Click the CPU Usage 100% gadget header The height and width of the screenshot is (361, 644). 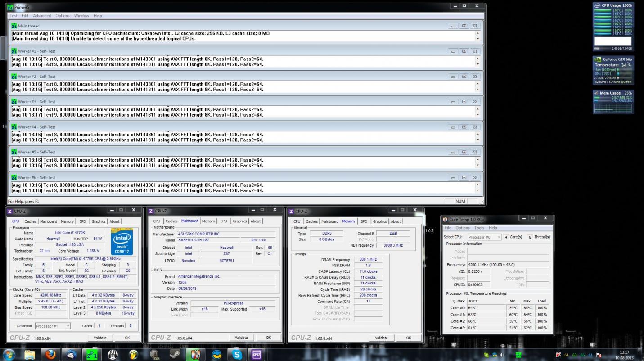(x=613, y=5)
